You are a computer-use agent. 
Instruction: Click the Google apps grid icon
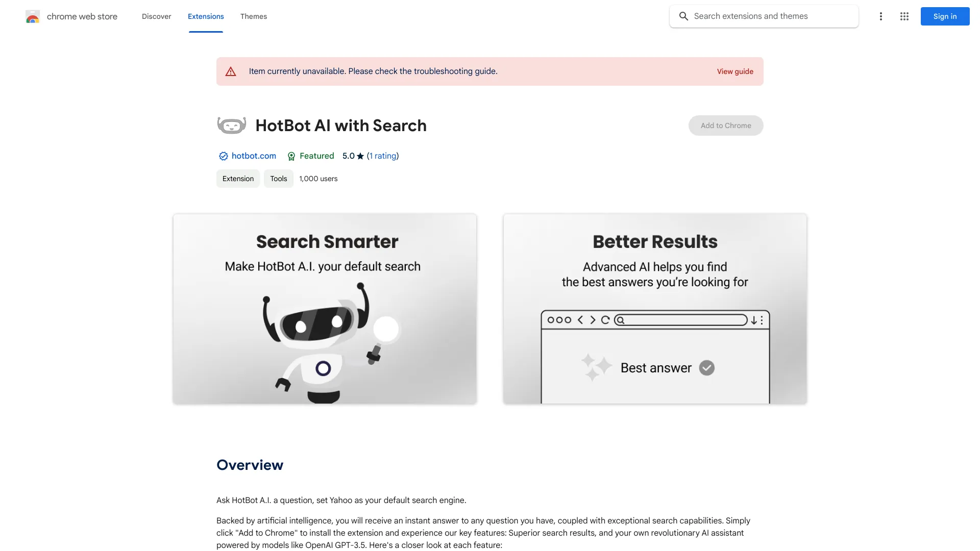pos(904,16)
